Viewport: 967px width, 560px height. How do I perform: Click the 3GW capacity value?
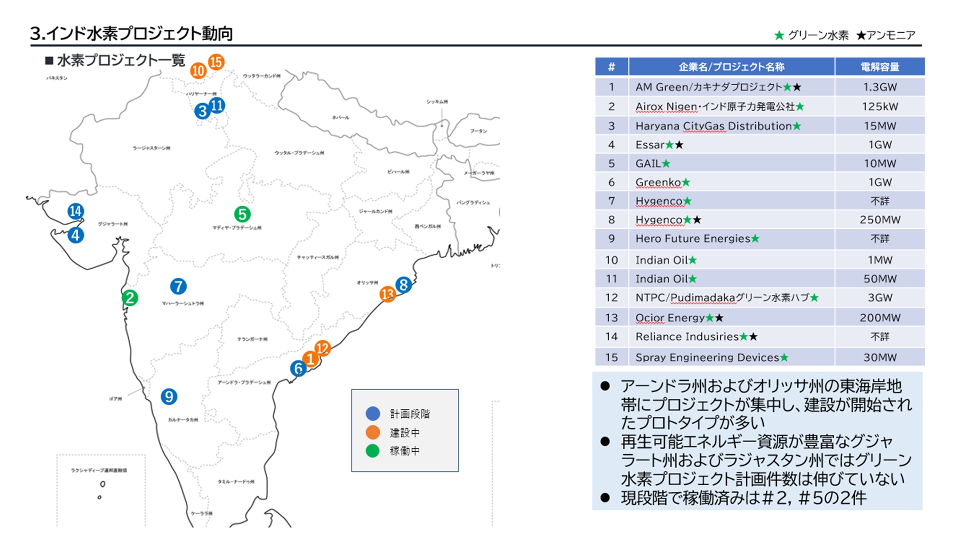[x=880, y=298]
